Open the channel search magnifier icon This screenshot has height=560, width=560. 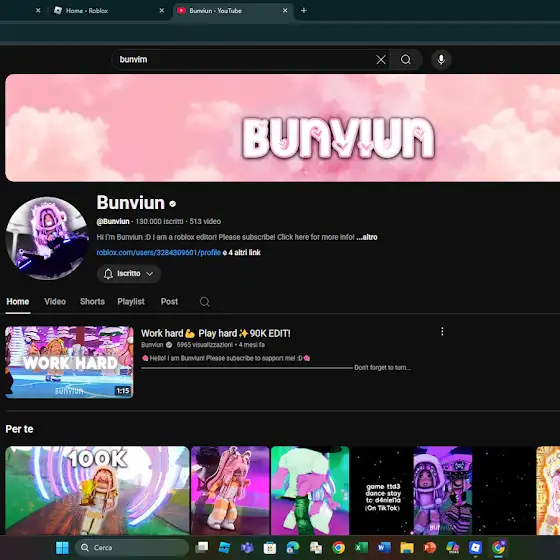(x=205, y=302)
